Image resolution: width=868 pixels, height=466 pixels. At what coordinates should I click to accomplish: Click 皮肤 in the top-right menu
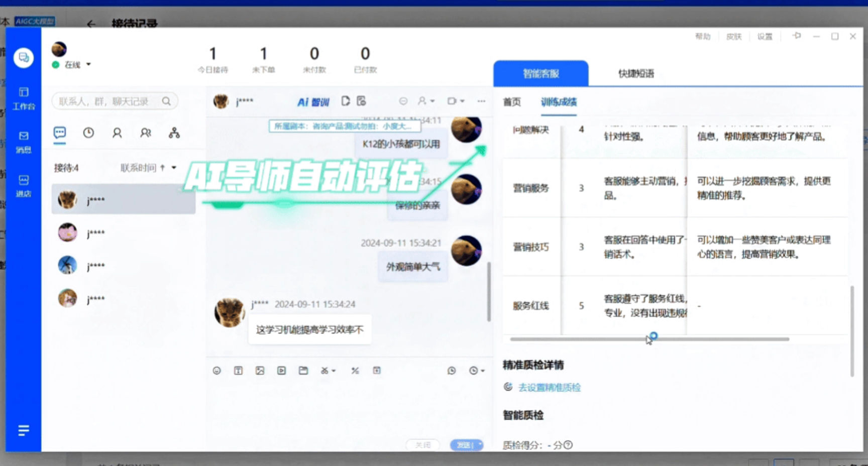click(734, 37)
